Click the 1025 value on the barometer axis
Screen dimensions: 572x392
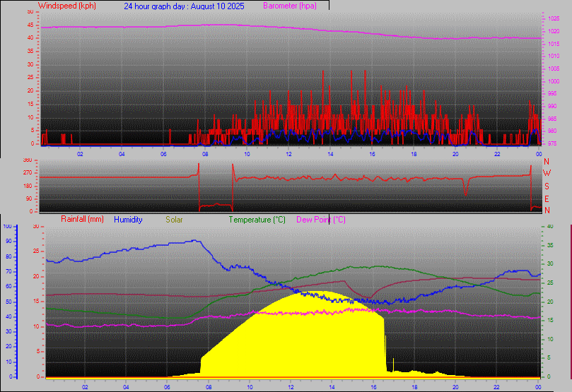coord(554,18)
